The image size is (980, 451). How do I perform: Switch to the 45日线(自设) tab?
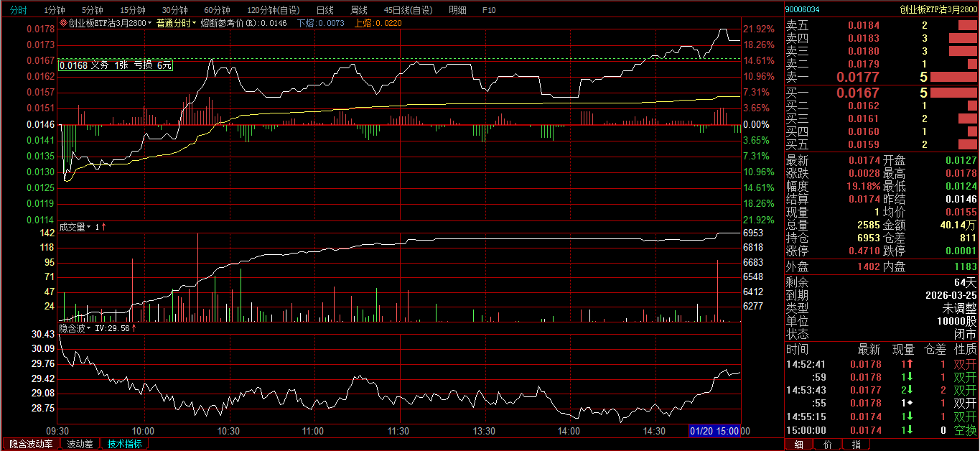(409, 10)
